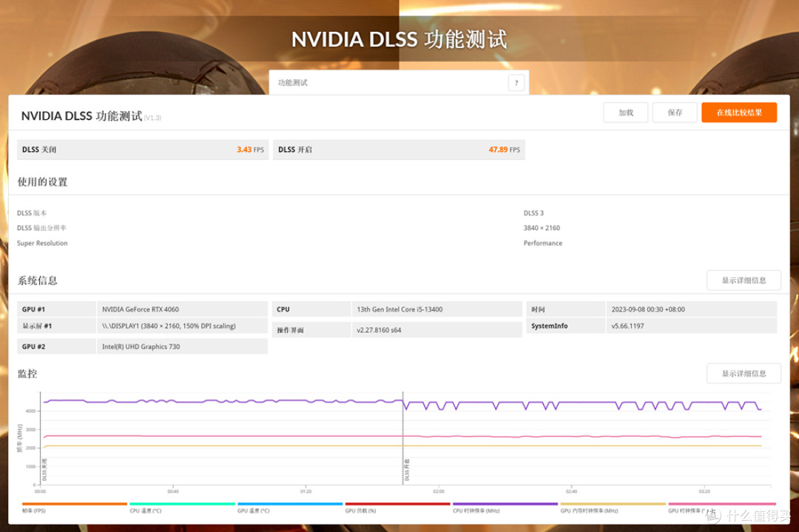Image resolution: width=799 pixels, height=532 pixels.
Task: Click the 操作界面 label cell
Action: coord(311,330)
